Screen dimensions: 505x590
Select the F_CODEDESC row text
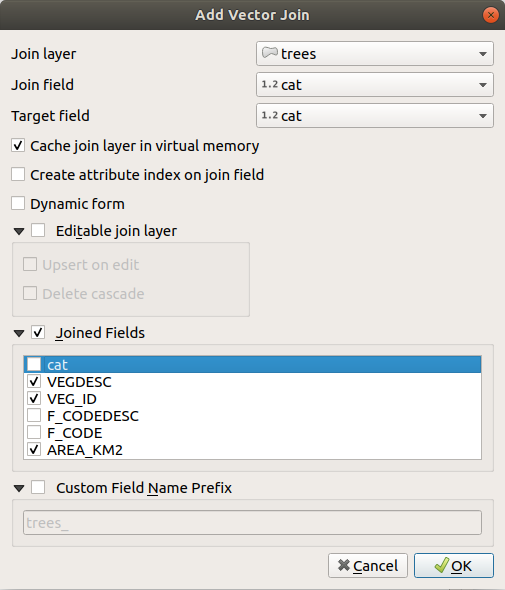click(x=93, y=416)
